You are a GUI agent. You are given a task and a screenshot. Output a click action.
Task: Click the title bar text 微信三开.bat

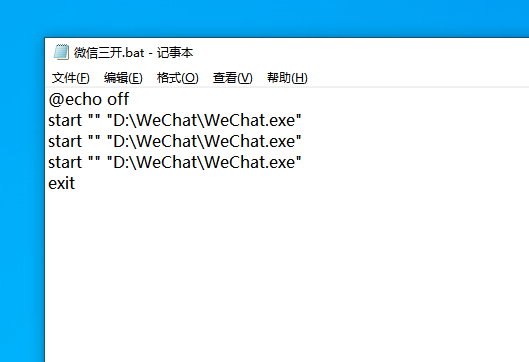(109, 53)
